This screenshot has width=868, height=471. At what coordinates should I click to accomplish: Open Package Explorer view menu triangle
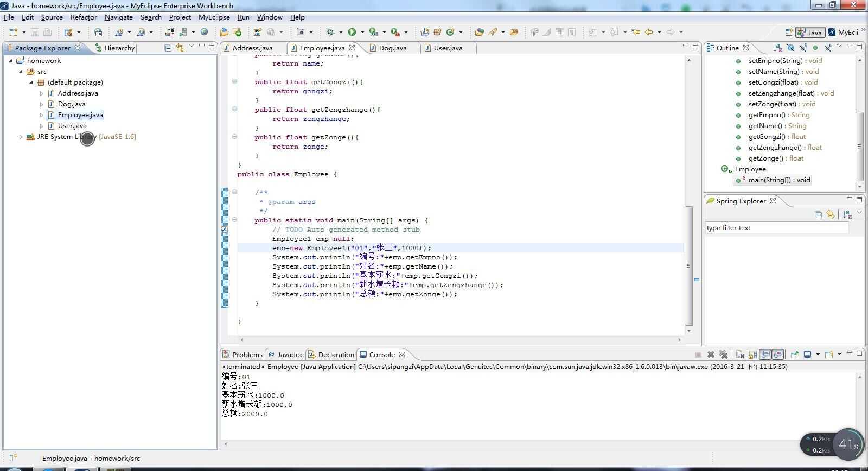(192, 46)
